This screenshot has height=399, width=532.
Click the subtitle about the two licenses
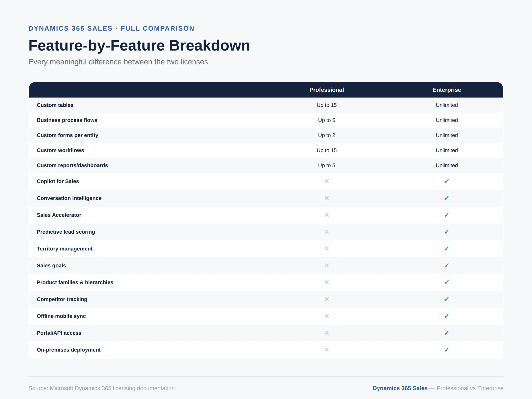[x=118, y=62]
